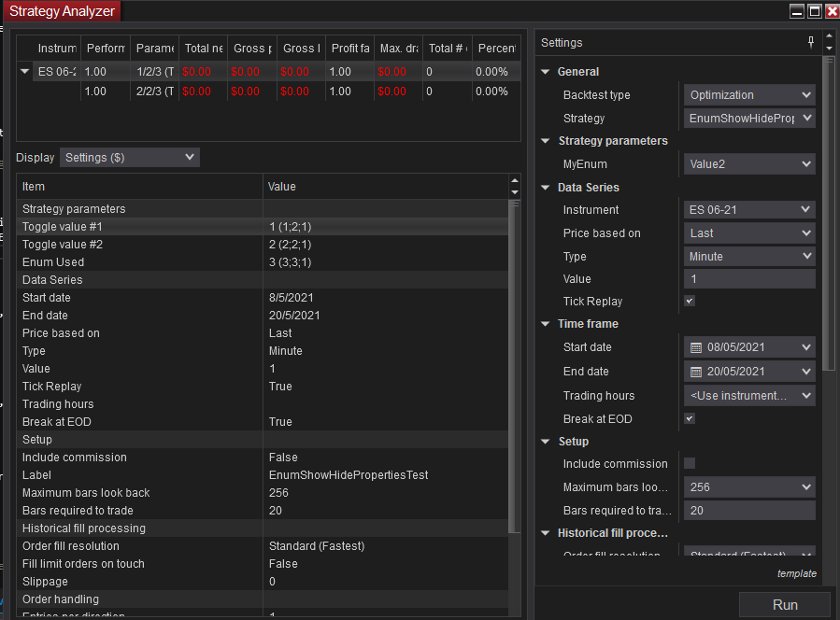The image size is (840, 620).
Task: Collapse the Data Series section
Action: (x=546, y=188)
